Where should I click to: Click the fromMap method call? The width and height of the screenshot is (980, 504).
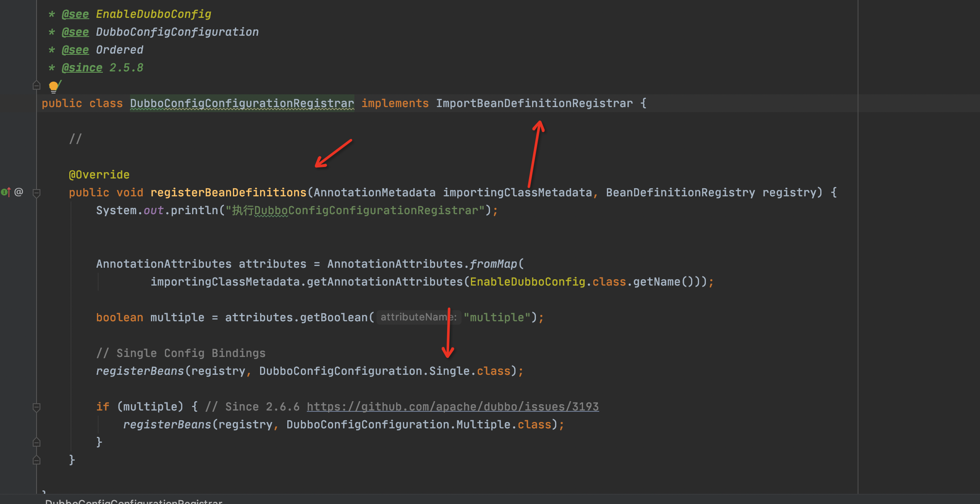click(x=493, y=264)
